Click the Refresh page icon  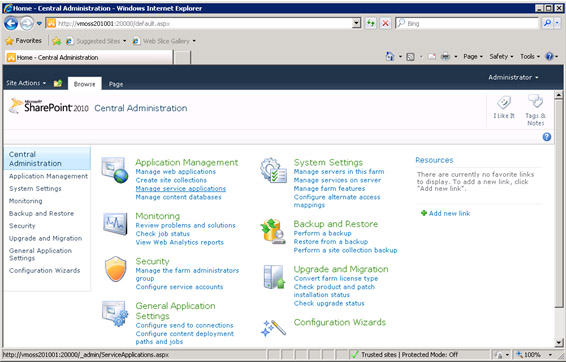pyautogui.click(x=370, y=23)
